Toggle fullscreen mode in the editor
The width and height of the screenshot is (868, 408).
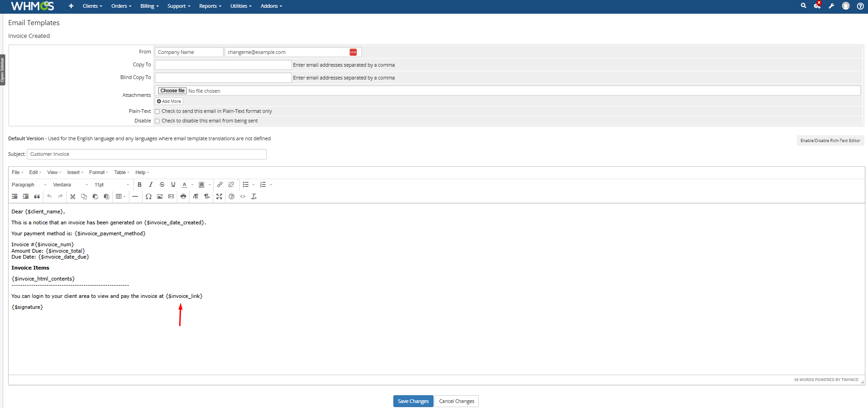(x=219, y=196)
